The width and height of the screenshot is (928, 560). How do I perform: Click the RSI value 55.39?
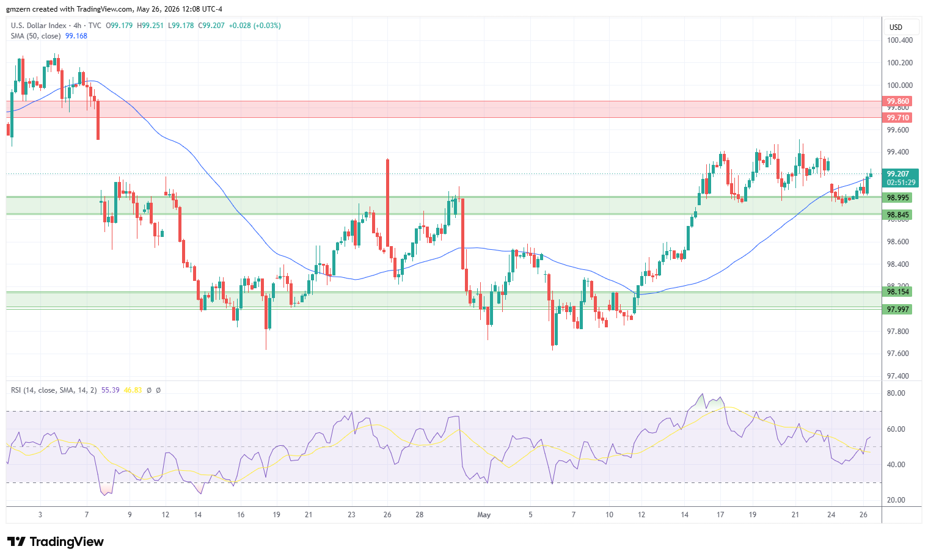pyautogui.click(x=111, y=390)
